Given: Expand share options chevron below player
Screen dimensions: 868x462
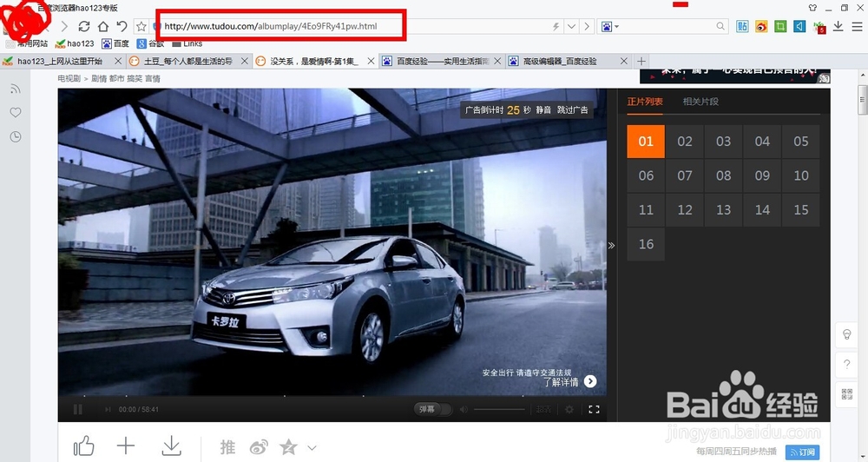Looking at the screenshot, I should (x=312, y=447).
